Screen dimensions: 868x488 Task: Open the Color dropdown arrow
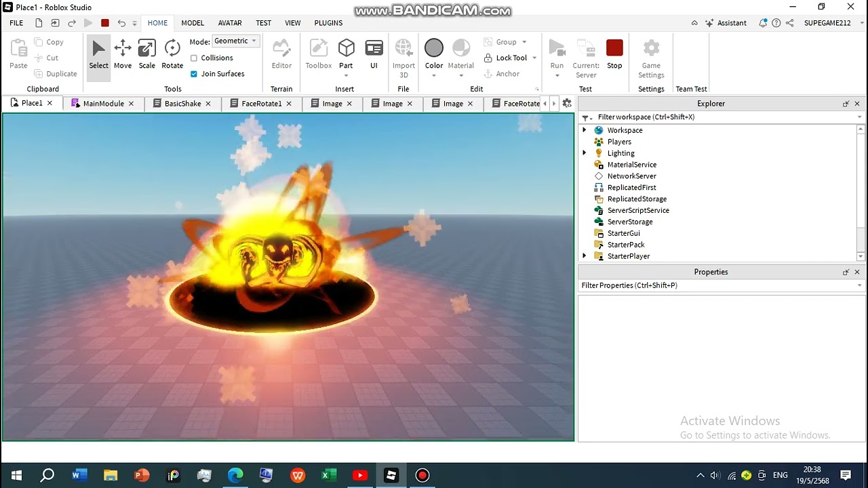pos(434,75)
